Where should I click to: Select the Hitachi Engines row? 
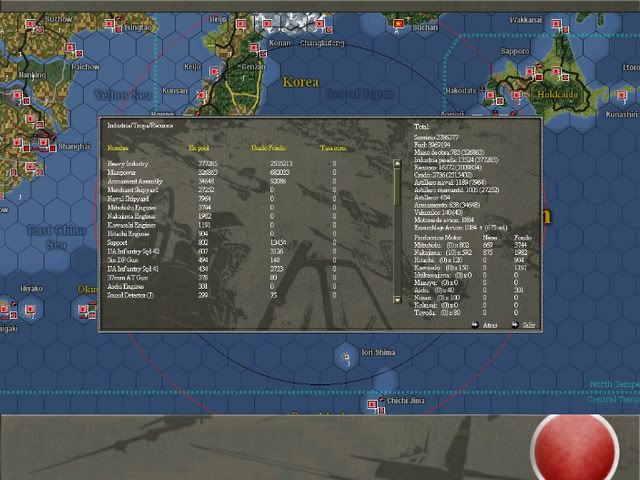tap(222, 234)
